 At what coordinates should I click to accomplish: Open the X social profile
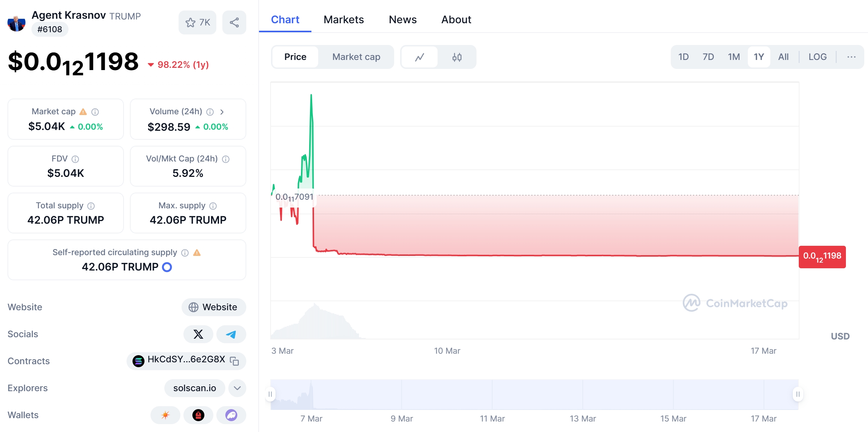198,334
